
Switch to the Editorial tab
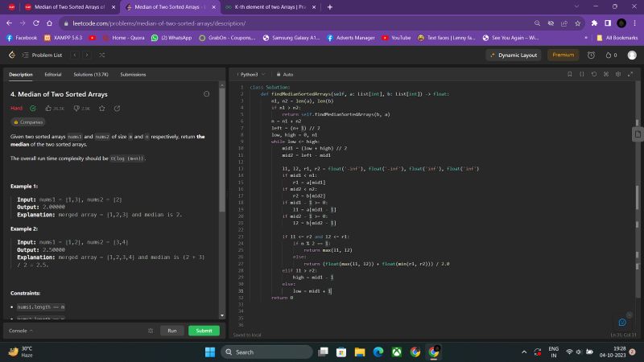pos(53,74)
